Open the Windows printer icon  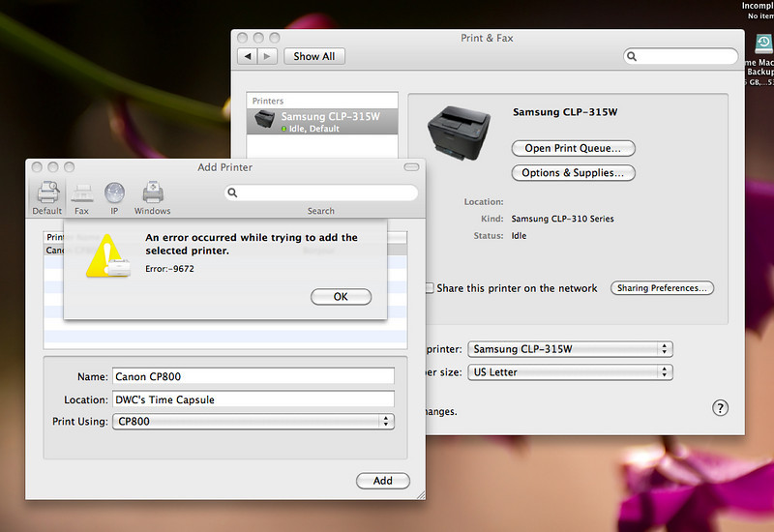pos(153,192)
